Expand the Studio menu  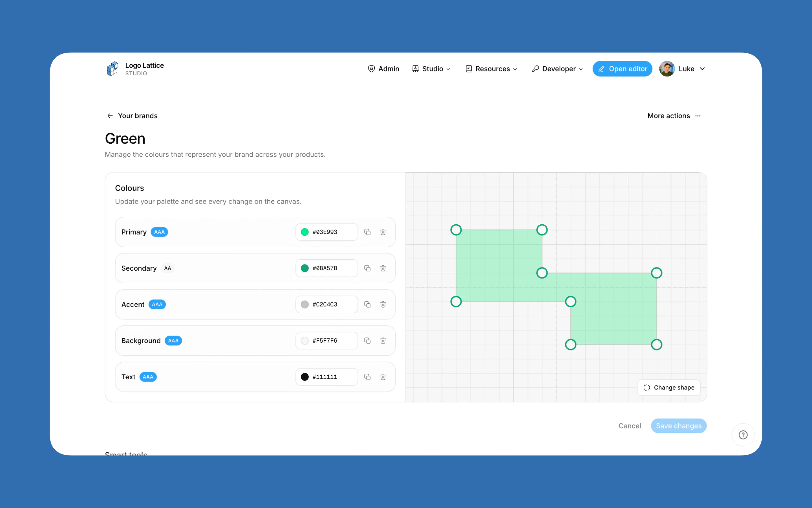[431, 69]
